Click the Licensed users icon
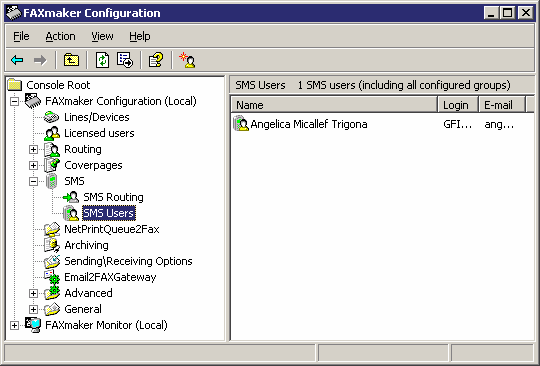540x366 pixels. [x=52, y=133]
